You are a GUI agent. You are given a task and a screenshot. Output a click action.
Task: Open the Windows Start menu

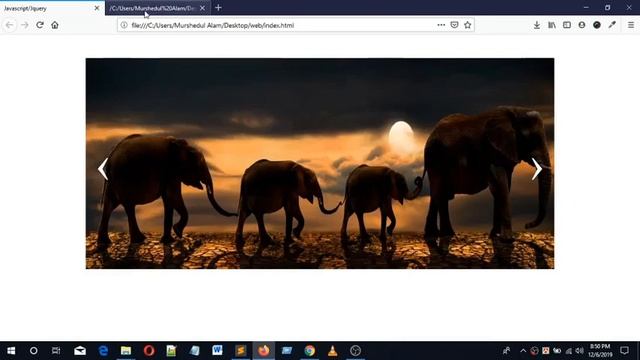11,351
